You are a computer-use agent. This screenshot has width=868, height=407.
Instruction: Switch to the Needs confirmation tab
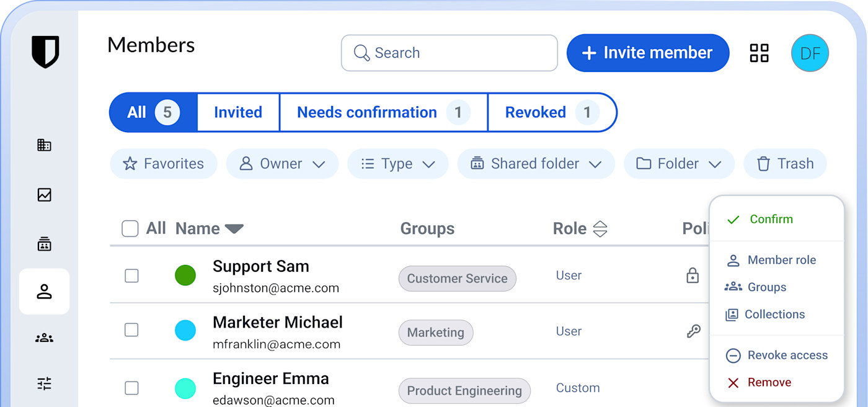point(384,112)
